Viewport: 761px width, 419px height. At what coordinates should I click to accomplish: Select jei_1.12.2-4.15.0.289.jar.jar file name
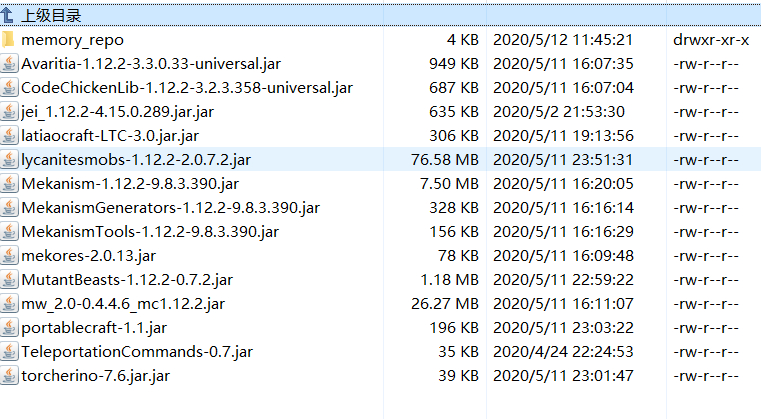117,112
